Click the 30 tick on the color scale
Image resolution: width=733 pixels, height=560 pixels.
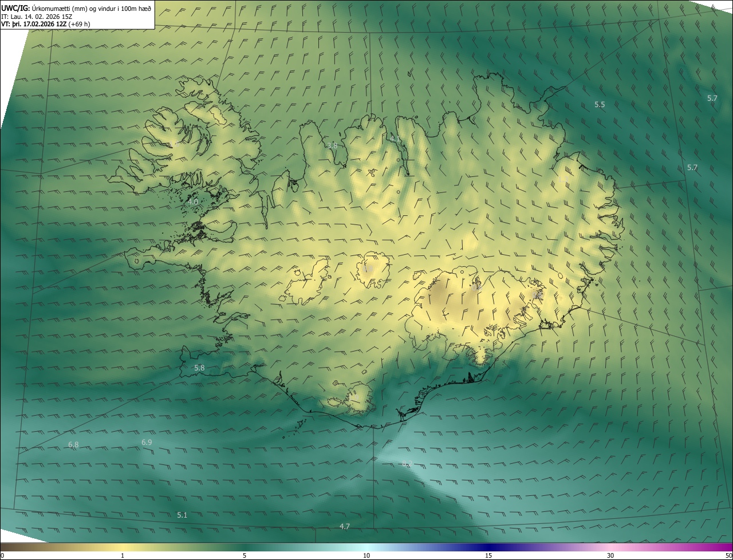pos(610,555)
